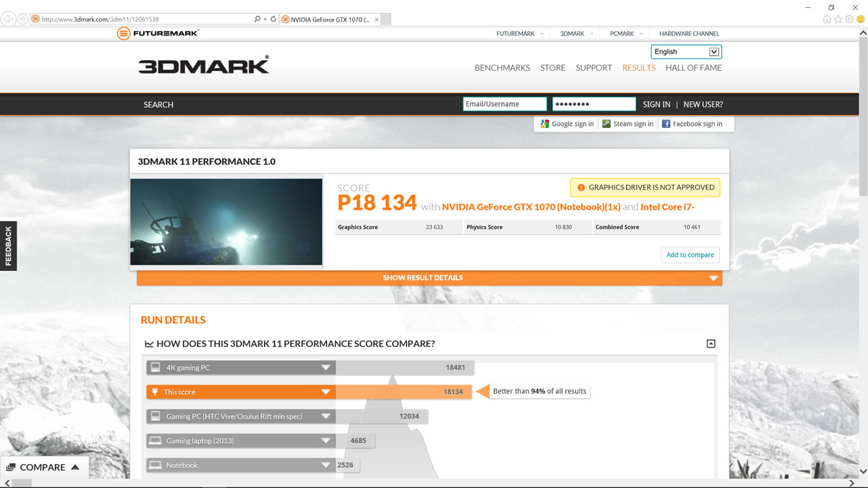Open the Hall of Fame page
Image resolution: width=868 pixels, height=488 pixels.
693,68
